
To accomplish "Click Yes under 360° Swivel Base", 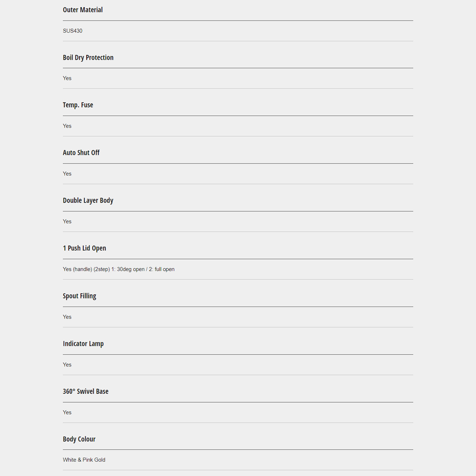I will click(x=67, y=412).
